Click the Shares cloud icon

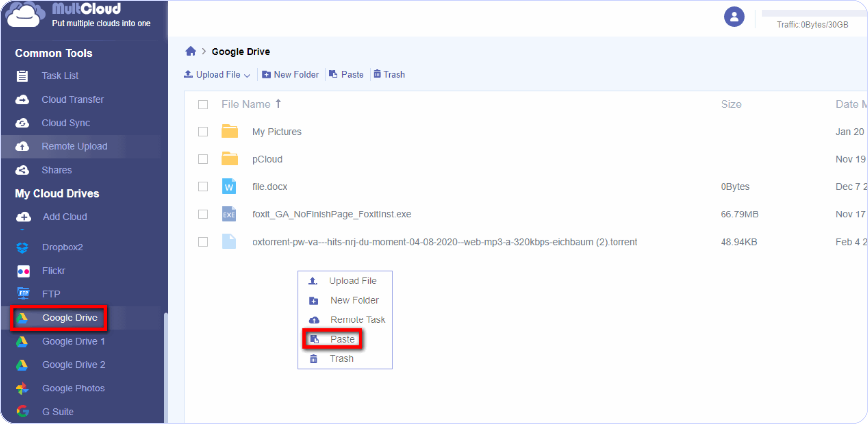coord(22,170)
